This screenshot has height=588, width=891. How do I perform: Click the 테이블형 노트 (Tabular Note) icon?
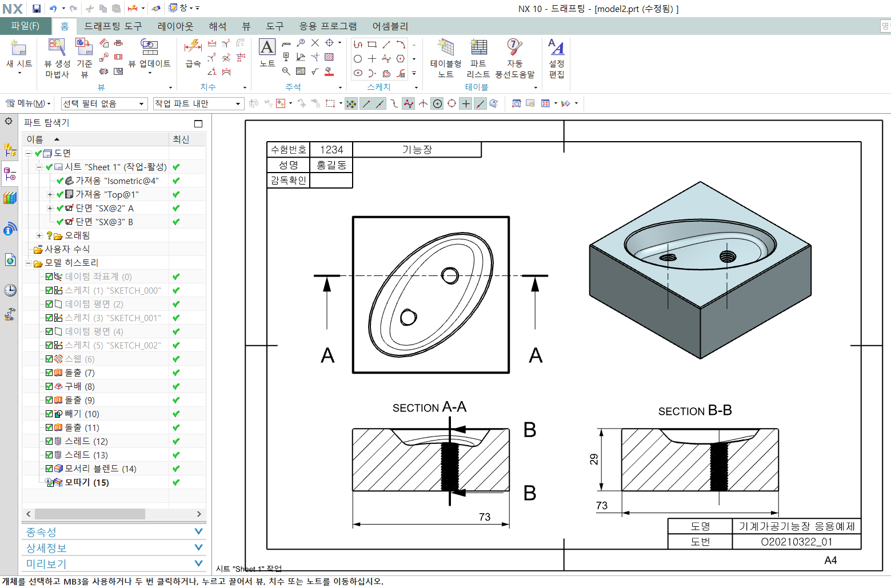click(446, 47)
